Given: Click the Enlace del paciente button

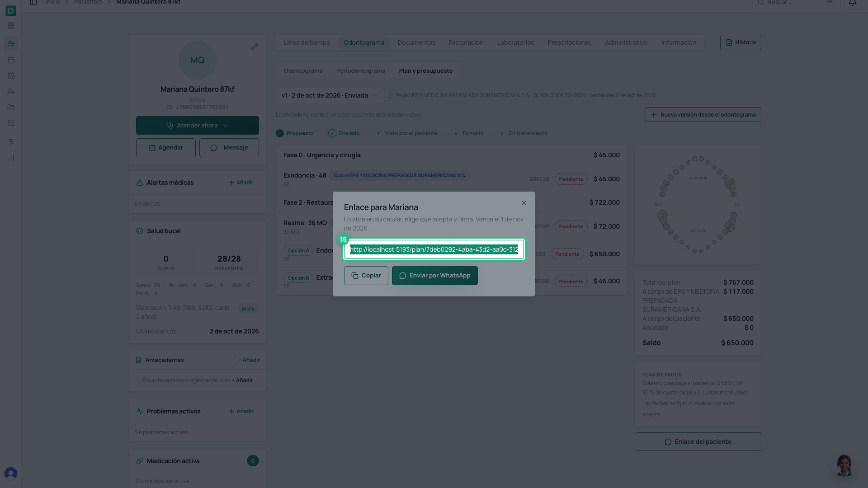Looking at the screenshot, I should (698, 442).
